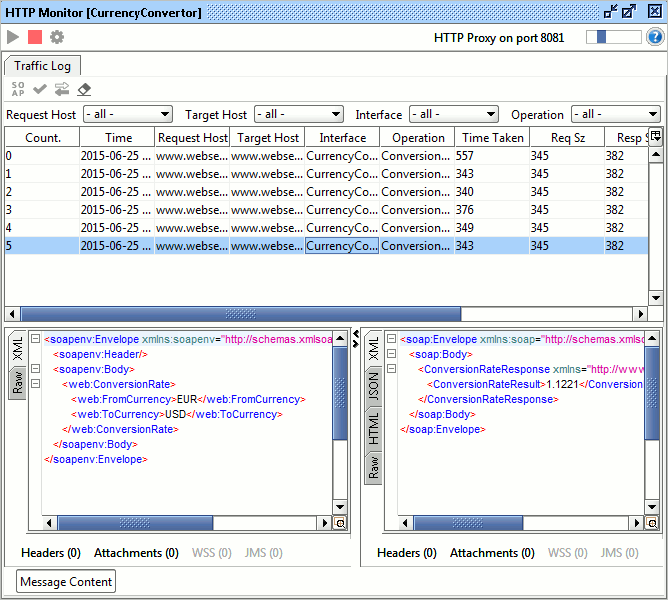Open the help icon next to proxy progress
The image size is (668, 600).
(655, 37)
